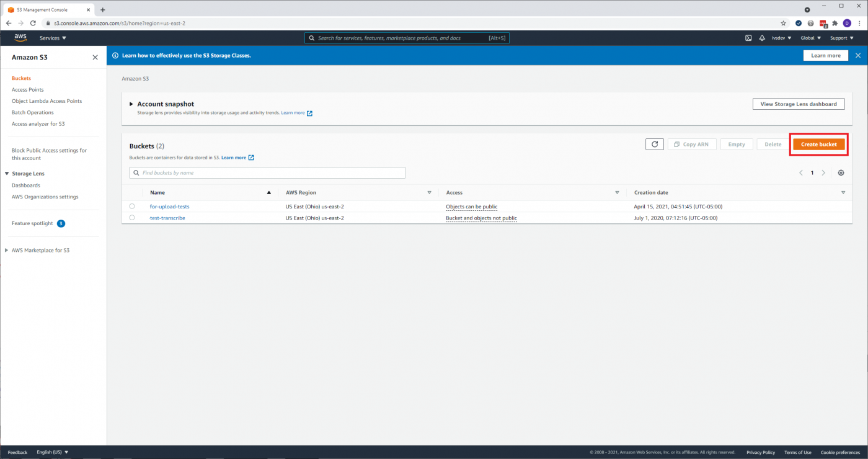Bookmark this page with star icon
Image resolution: width=868 pixels, height=459 pixels.
pos(783,23)
